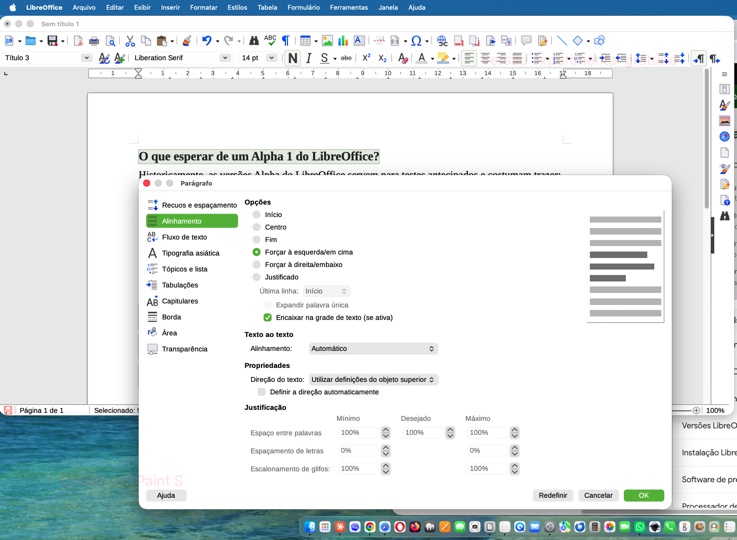Click the Redefinir button

coord(553,495)
